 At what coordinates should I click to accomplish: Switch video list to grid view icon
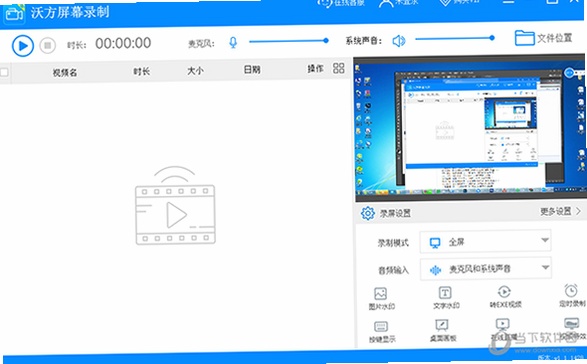338,68
